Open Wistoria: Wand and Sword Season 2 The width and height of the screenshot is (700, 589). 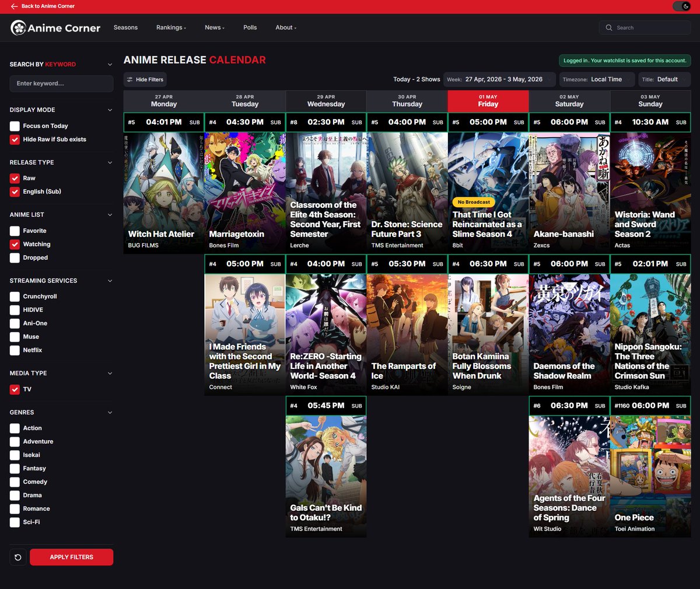(650, 193)
